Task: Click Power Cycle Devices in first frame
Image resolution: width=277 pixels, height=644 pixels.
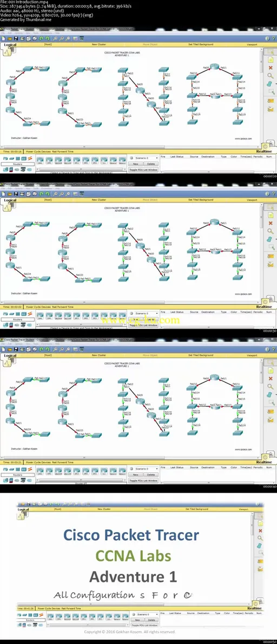Action: point(38,152)
